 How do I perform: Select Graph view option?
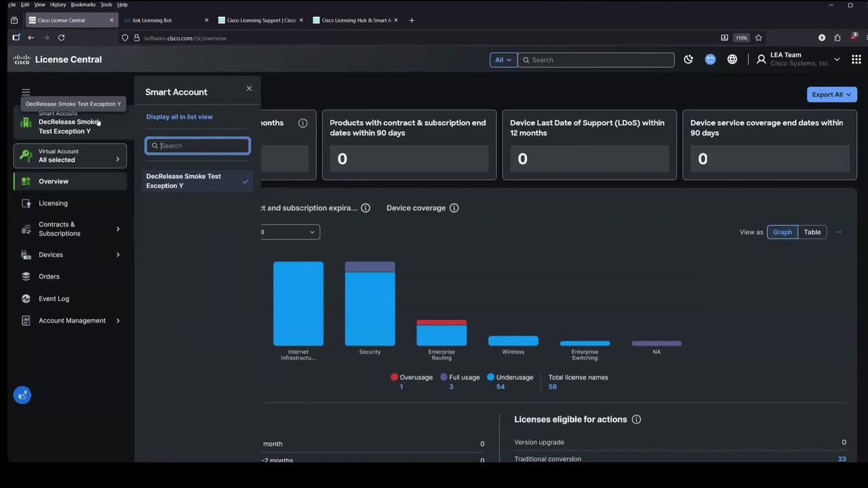tap(782, 232)
